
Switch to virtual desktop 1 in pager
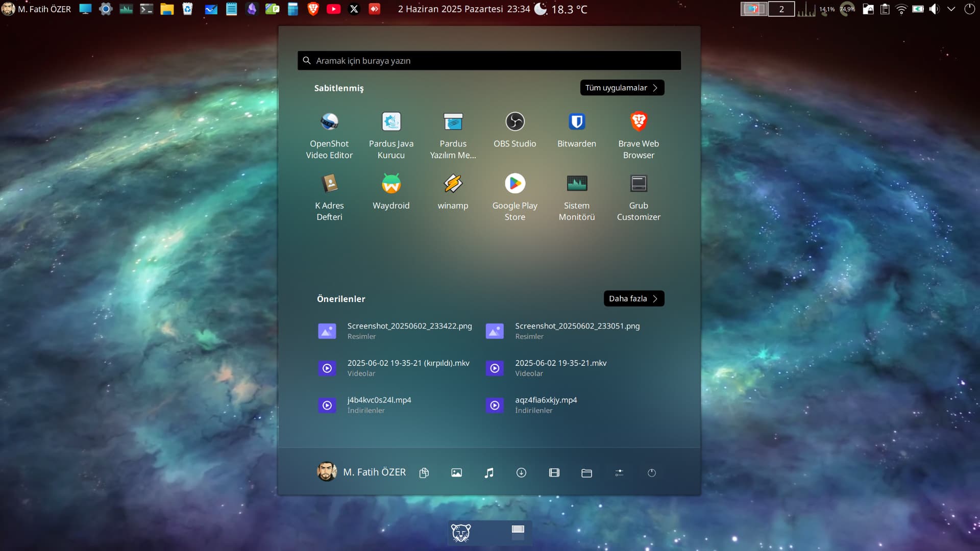[x=754, y=9]
